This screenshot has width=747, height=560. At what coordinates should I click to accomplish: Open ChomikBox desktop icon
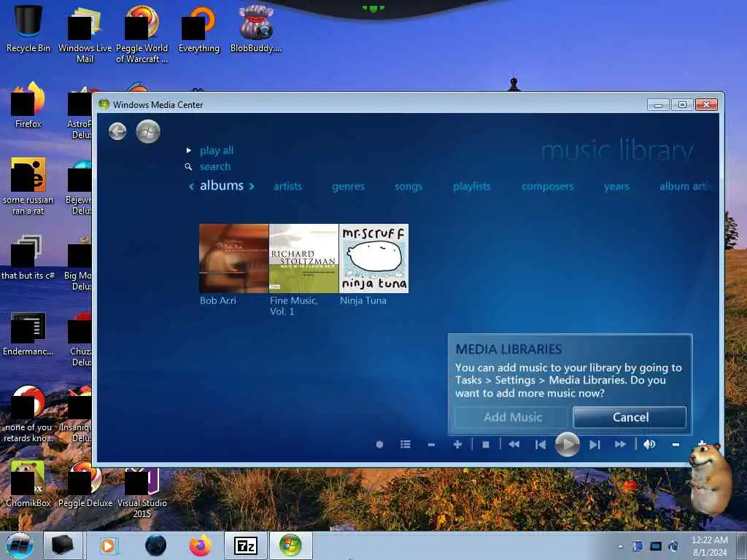(x=28, y=484)
